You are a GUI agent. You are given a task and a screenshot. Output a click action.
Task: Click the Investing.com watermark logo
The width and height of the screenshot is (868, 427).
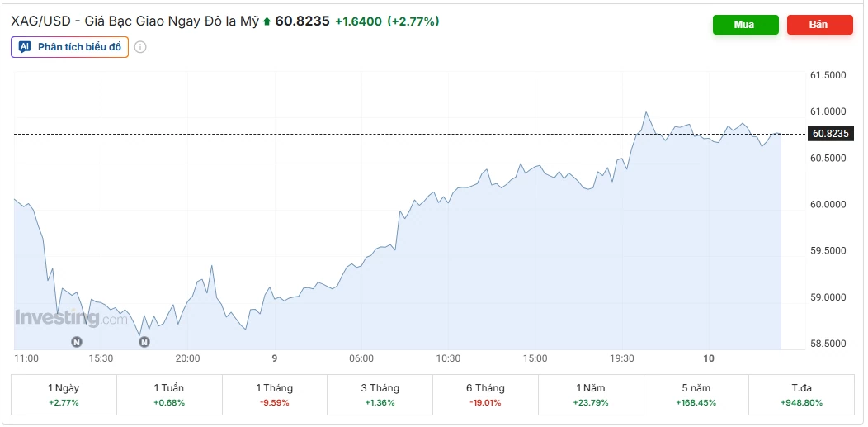pos(72,318)
